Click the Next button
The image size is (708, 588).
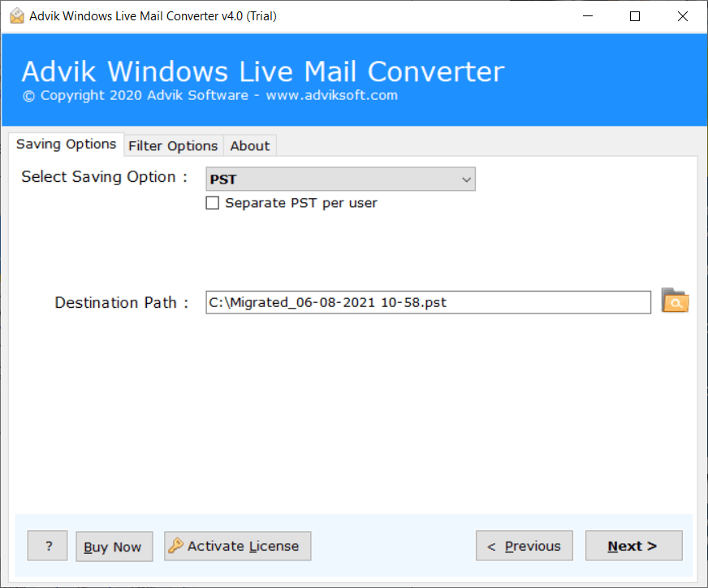click(x=633, y=546)
